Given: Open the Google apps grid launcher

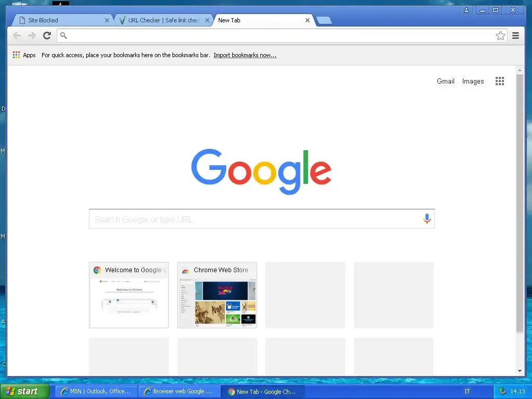Looking at the screenshot, I should [499, 81].
